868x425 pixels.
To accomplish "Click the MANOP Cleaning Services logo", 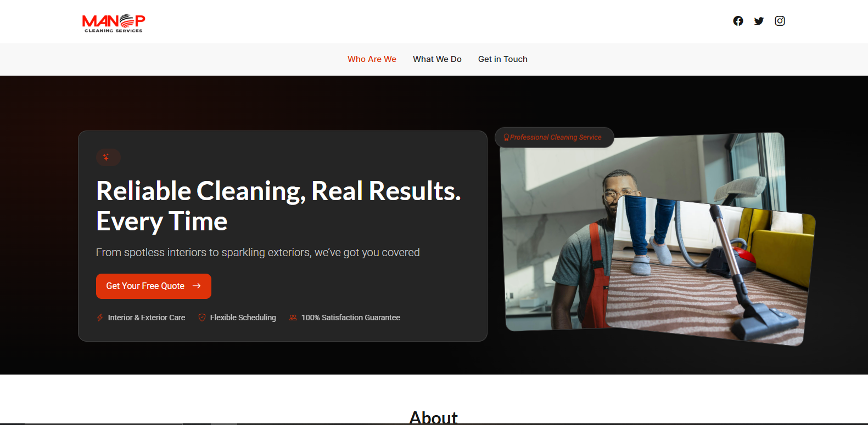I will click(x=114, y=24).
